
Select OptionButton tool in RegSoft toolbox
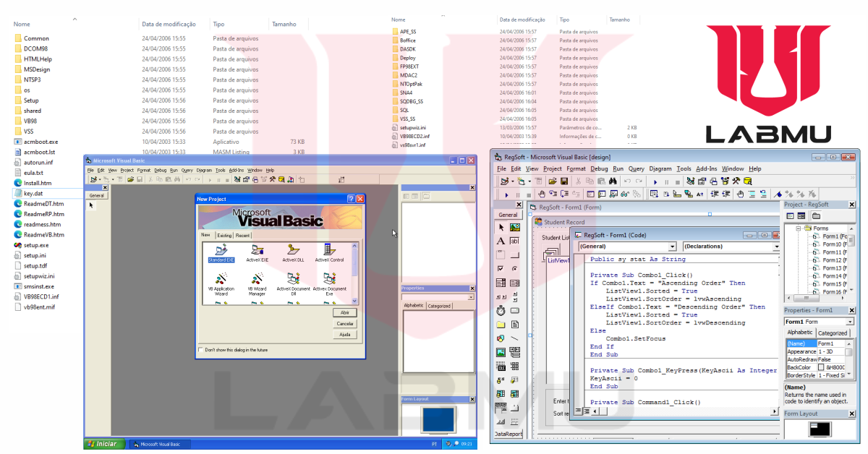tap(515, 269)
